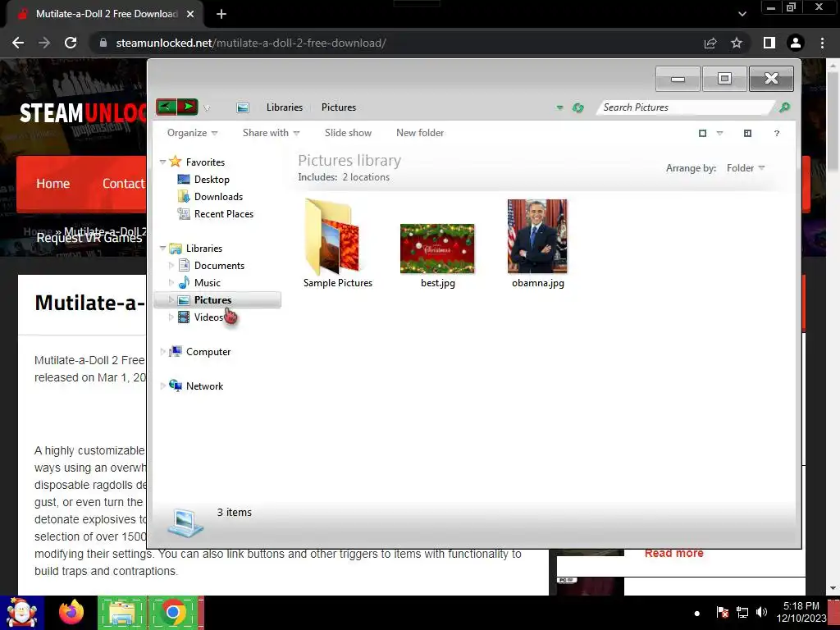This screenshot has height=630, width=840.
Task: Expand the Computer node
Action: (163, 351)
